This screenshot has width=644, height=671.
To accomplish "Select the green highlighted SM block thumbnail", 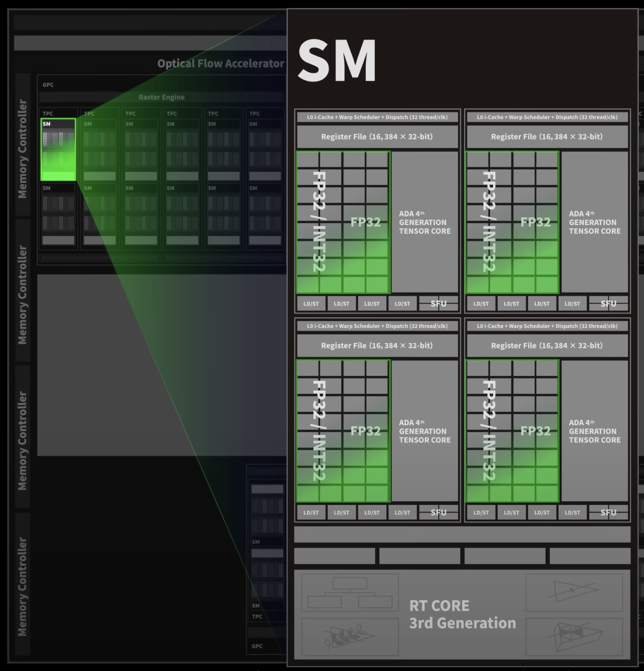I will [58, 149].
